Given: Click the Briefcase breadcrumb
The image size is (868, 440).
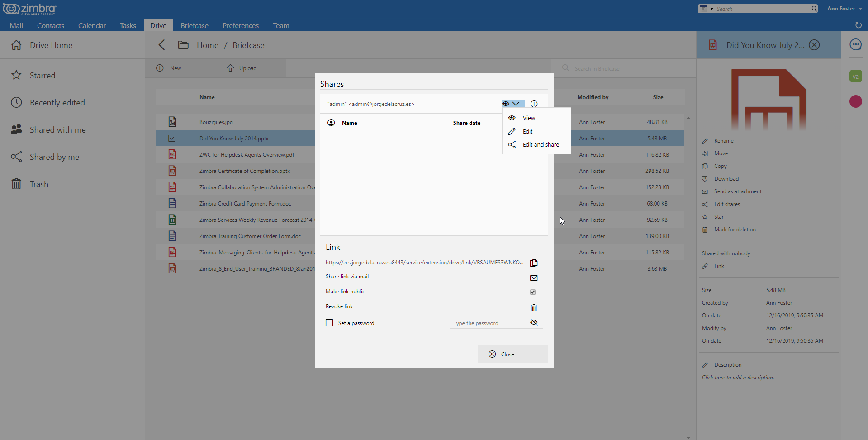Looking at the screenshot, I should pyautogui.click(x=248, y=45).
